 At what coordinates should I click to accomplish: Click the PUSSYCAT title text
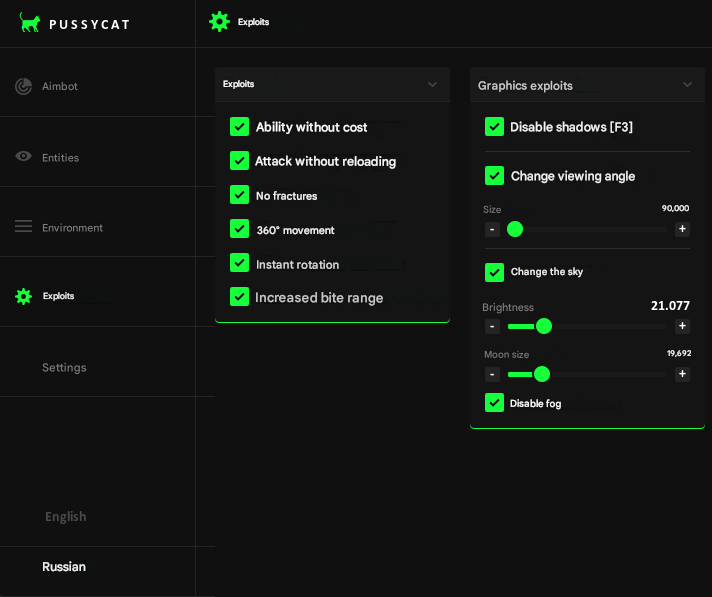[x=89, y=25]
